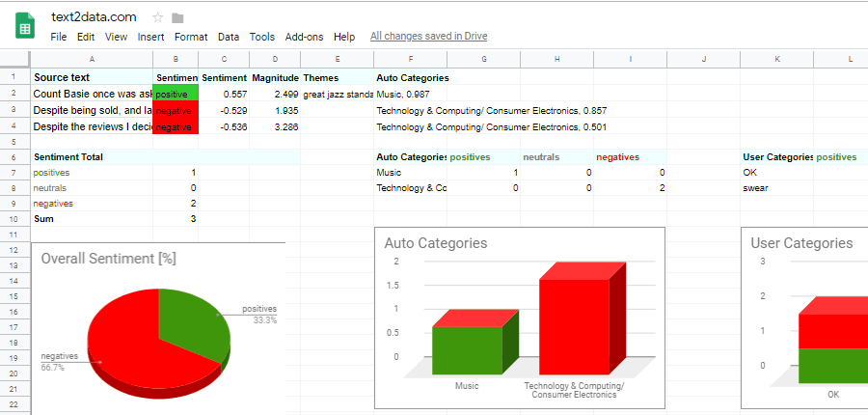Select the 2.499 magnitude cell
The image size is (868, 415).
(x=275, y=95)
